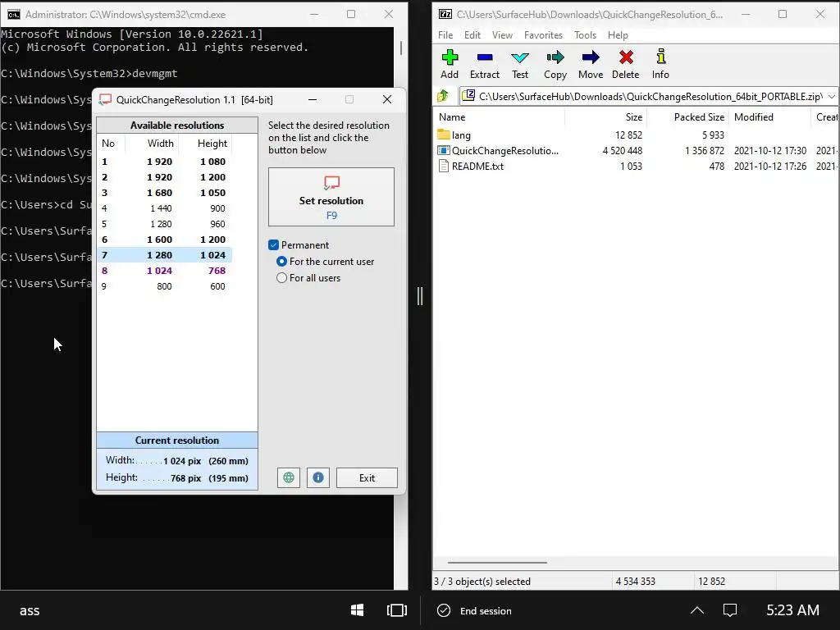This screenshot has height=630, width=840.
Task: Select For the current user option
Action: click(x=282, y=262)
